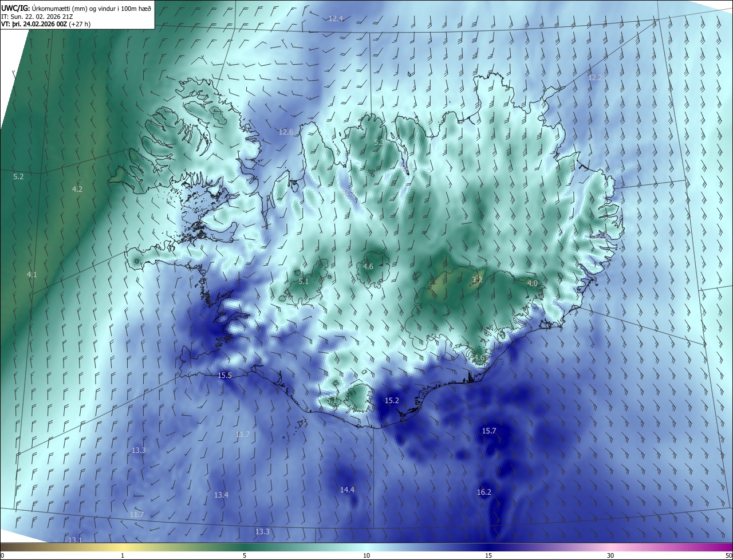The image size is (733, 560).
Task: Click the "5.1" value label on glacier
Action: [304, 281]
